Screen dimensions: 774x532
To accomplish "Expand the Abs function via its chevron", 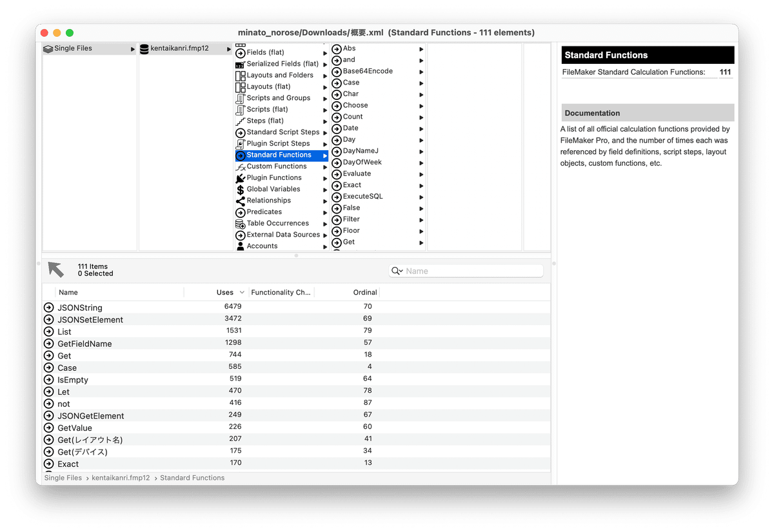I will (x=421, y=48).
